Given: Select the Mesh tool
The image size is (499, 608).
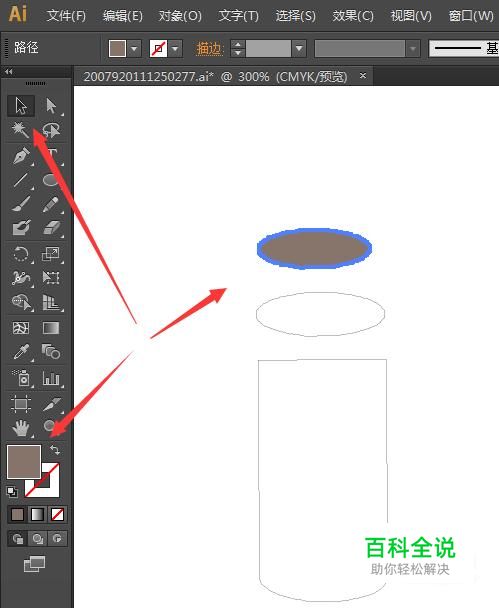Looking at the screenshot, I should (21, 328).
